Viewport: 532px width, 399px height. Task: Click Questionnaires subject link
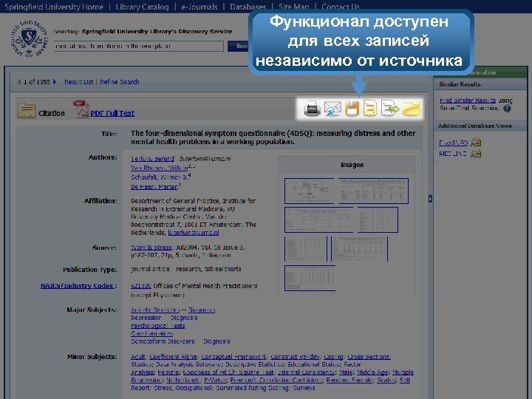click(152, 333)
